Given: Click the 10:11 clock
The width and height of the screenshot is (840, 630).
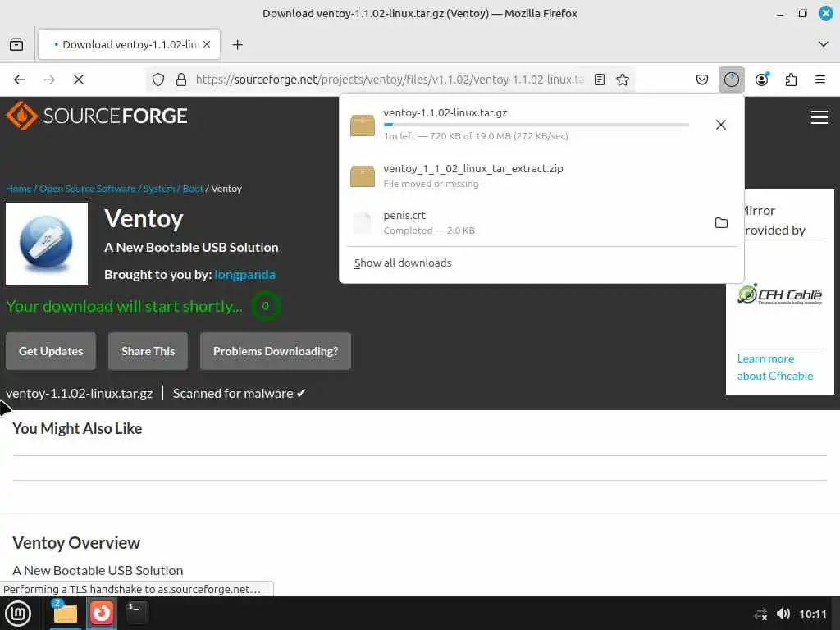Looking at the screenshot, I should 813,614.
